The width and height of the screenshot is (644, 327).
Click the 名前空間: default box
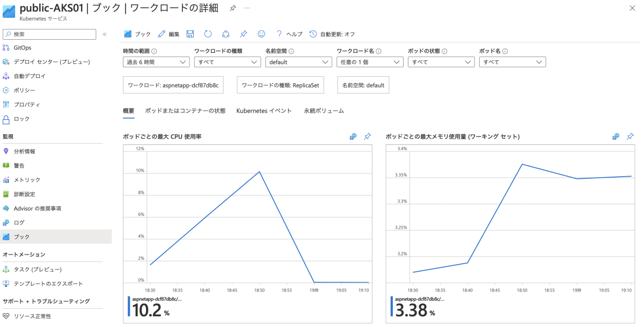click(363, 85)
